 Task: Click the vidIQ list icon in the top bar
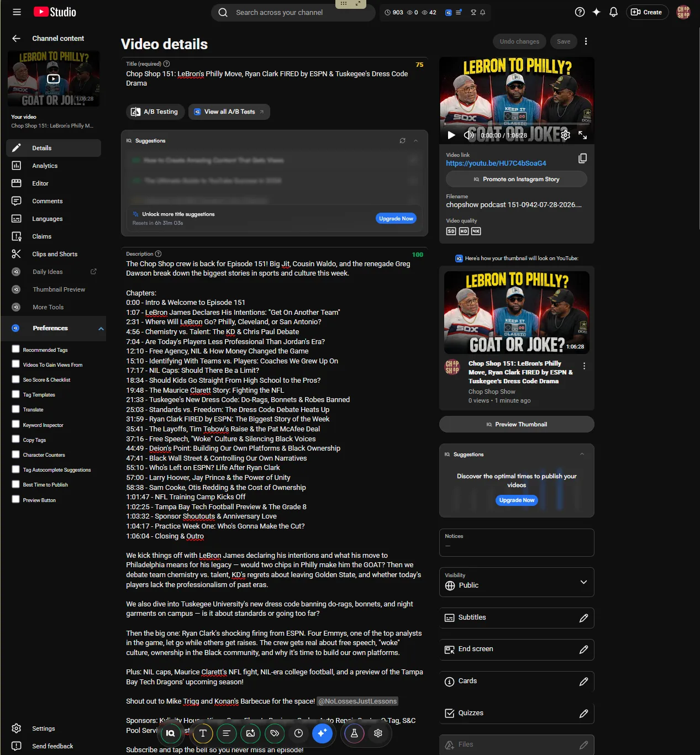(x=459, y=12)
